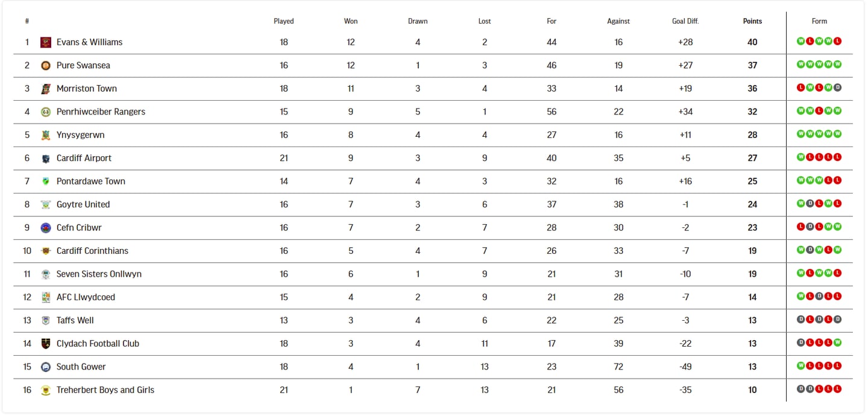
Task: Click first form result for Cefn Cribwr
Action: tap(801, 227)
